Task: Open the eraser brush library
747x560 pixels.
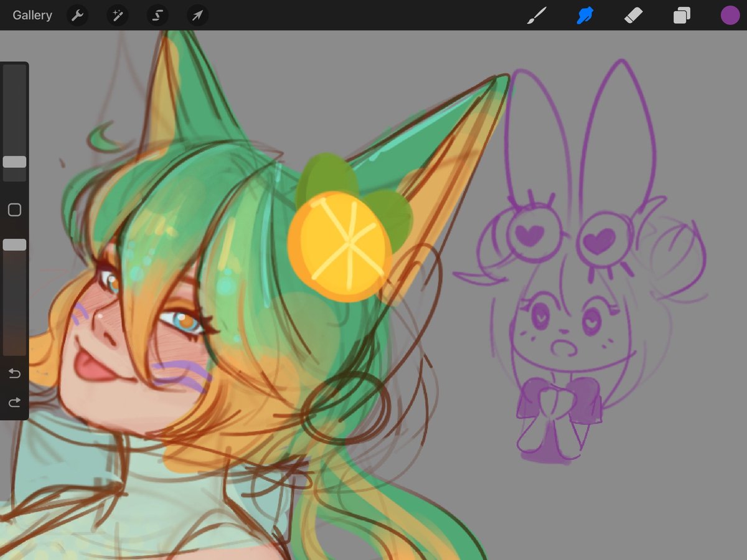Action: [633, 15]
